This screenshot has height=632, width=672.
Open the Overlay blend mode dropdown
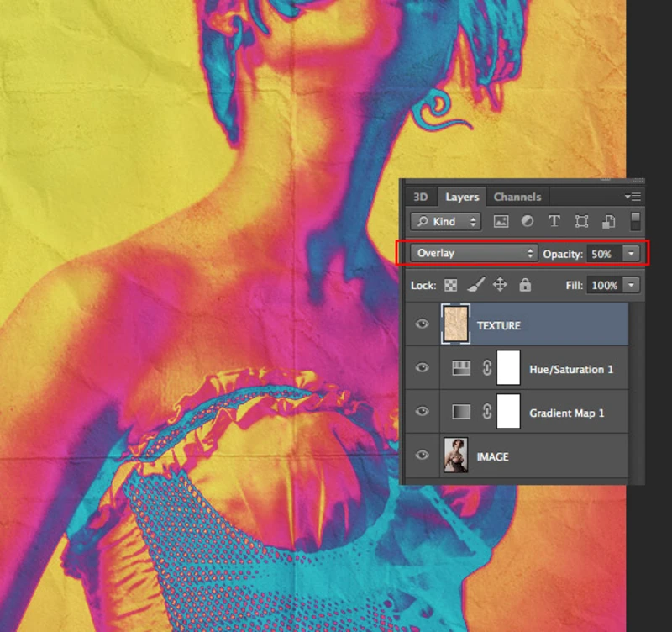[x=473, y=253]
